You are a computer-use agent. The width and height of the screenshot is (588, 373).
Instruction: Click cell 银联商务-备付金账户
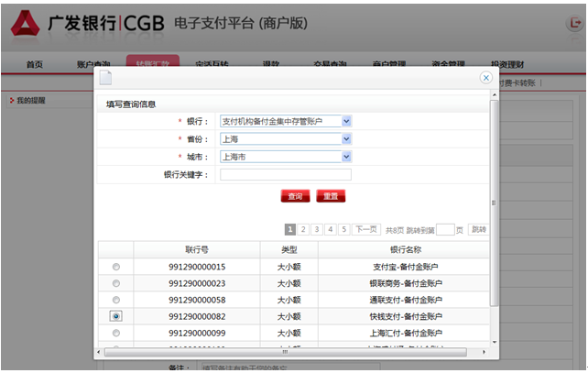[406, 283]
